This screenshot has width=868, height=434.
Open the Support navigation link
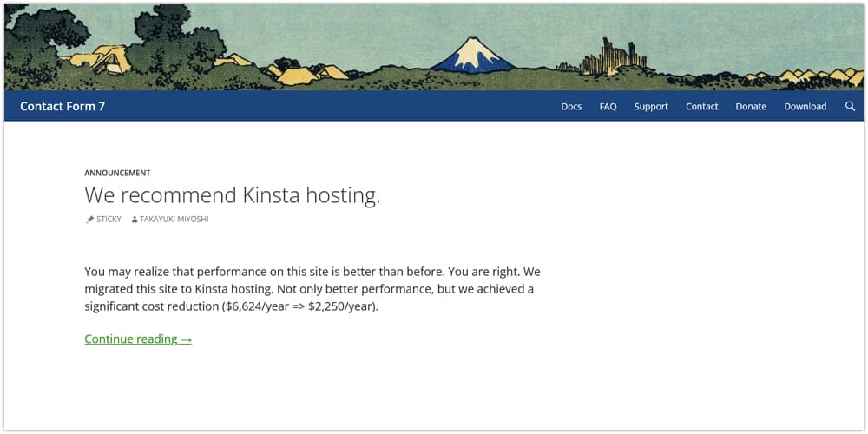[651, 107]
